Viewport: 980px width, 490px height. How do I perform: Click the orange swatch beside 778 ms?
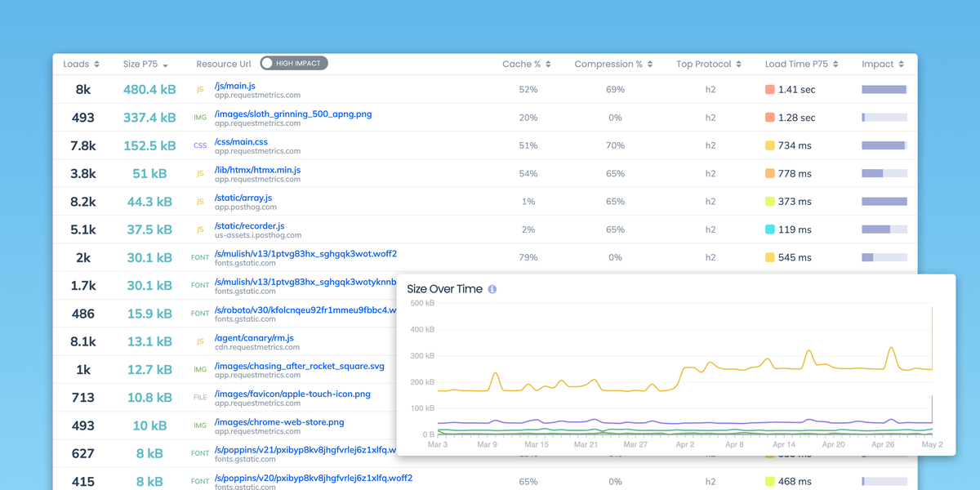[x=769, y=174]
